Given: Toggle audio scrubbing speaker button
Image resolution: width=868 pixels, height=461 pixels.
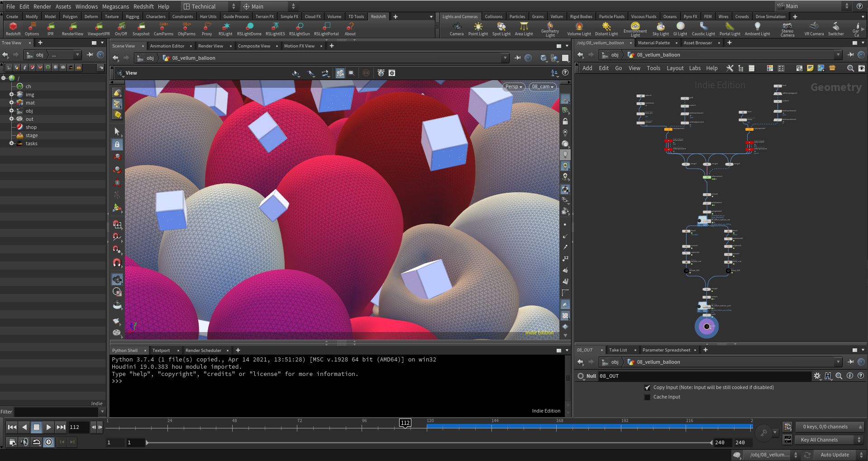Looking at the screenshot, I should pyautogui.click(x=25, y=442).
